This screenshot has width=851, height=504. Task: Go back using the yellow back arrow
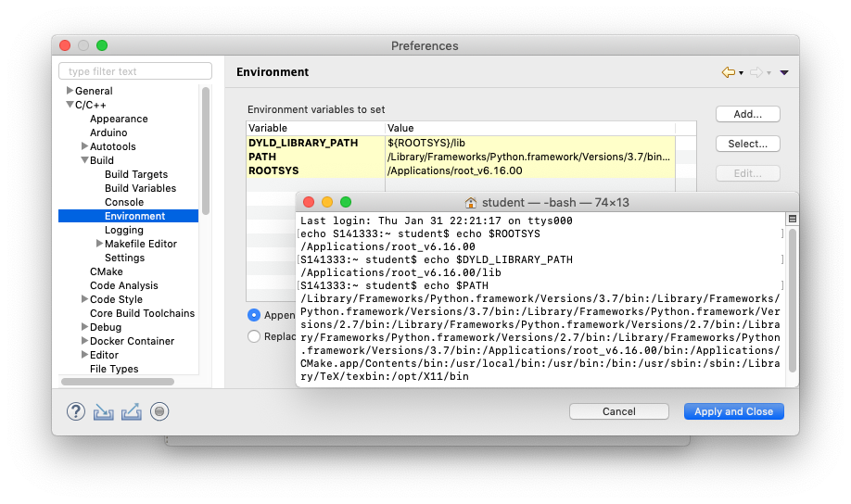(729, 72)
